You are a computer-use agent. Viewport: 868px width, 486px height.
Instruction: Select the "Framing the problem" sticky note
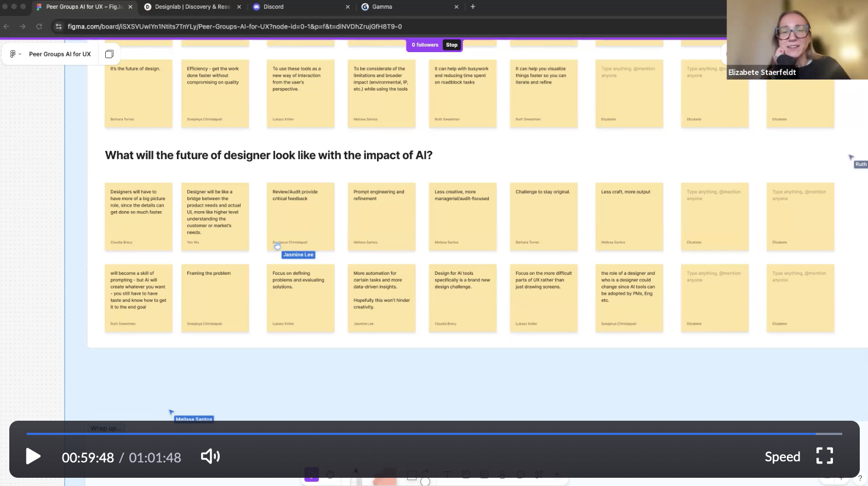coord(215,298)
